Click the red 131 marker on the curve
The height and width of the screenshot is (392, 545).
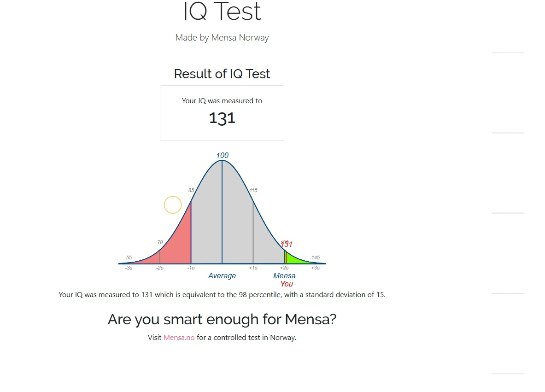pyautogui.click(x=287, y=244)
